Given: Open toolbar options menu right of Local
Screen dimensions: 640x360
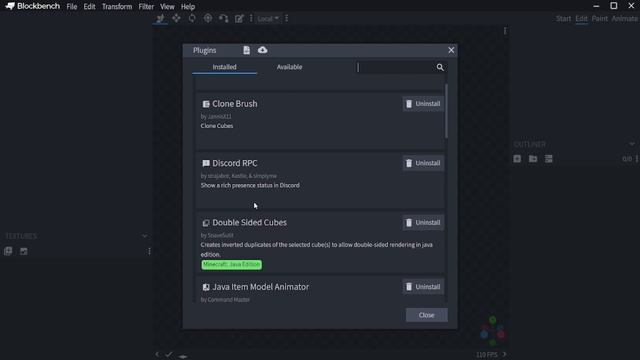Looking at the screenshot, I should (287, 18).
